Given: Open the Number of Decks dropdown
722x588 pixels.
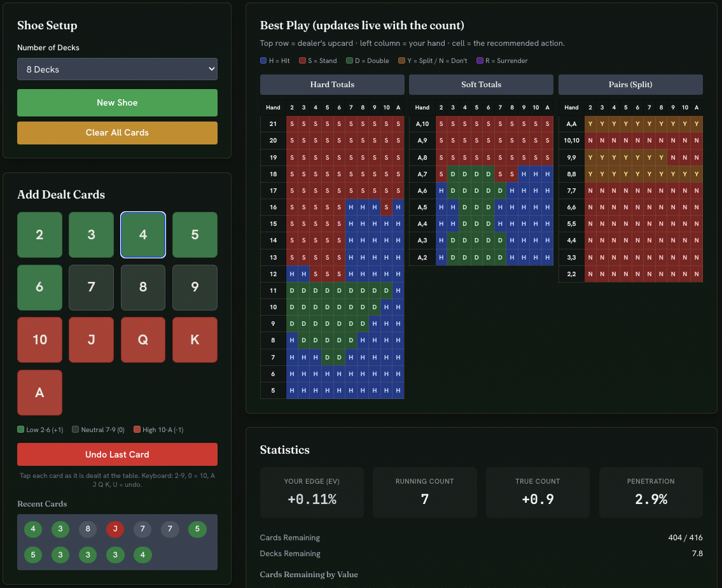Looking at the screenshot, I should pos(117,69).
